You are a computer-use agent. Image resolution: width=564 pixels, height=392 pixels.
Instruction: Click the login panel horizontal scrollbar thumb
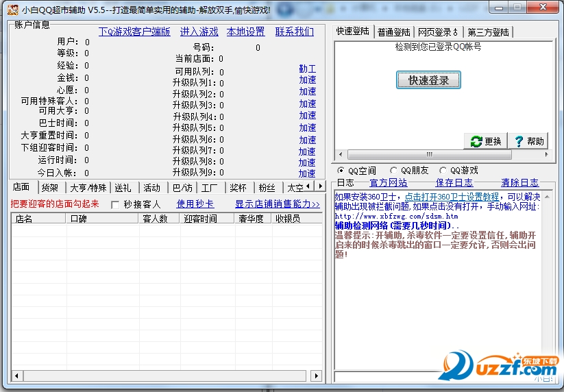[x=430, y=155]
